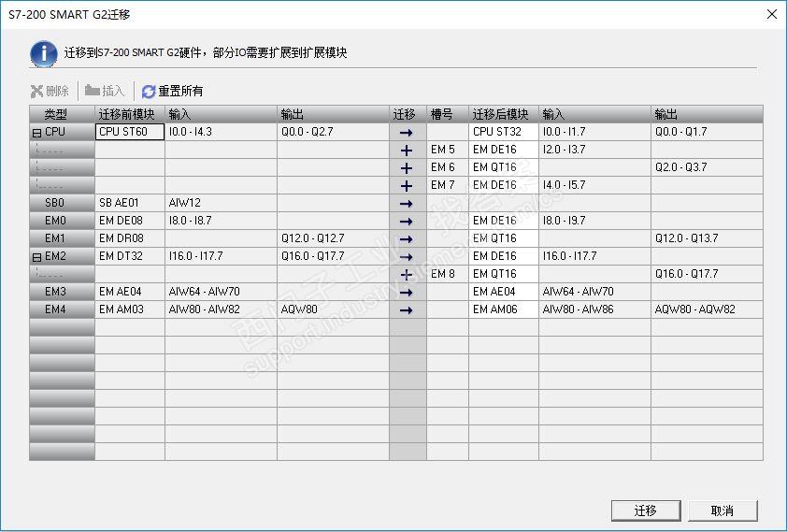Click the I8.0 - I8.7 input cell

tap(221, 221)
